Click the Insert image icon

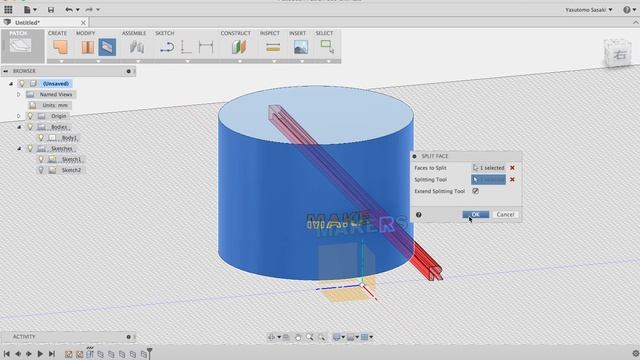[301, 47]
